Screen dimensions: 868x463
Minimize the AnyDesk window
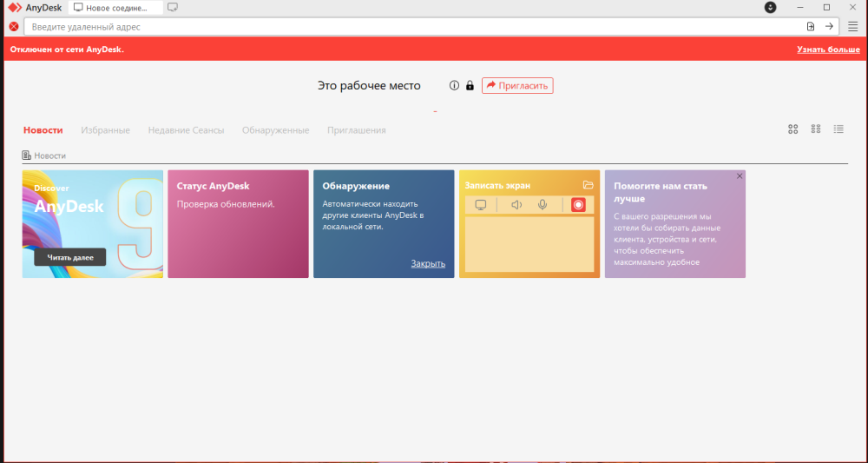pos(800,7)
